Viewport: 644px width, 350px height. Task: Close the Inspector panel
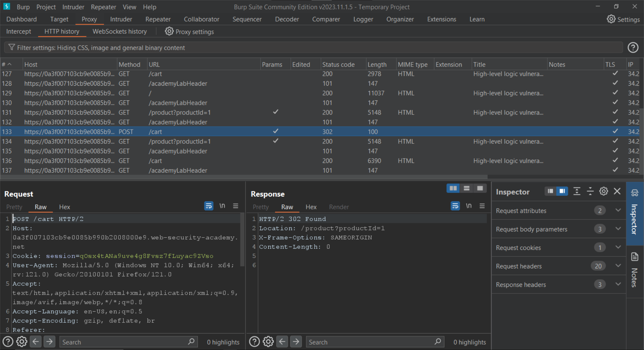(x=617, y=191)
